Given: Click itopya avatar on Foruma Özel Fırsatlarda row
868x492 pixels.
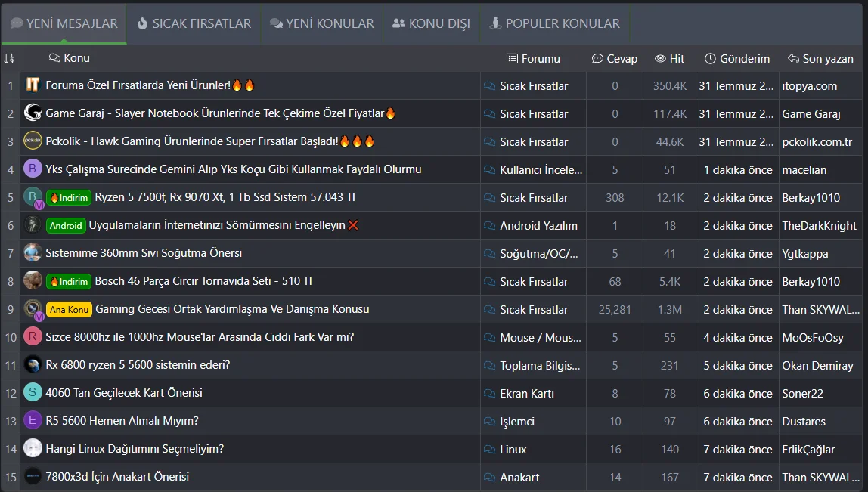Looking at the screenshot, I should pos(33,85).
